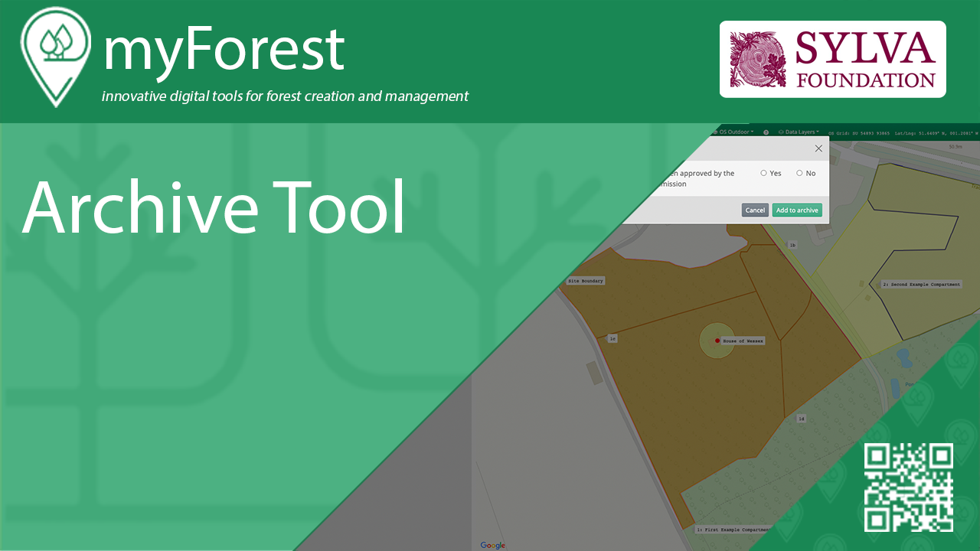Click the 1b sub-compartment label

click(792, 245)
